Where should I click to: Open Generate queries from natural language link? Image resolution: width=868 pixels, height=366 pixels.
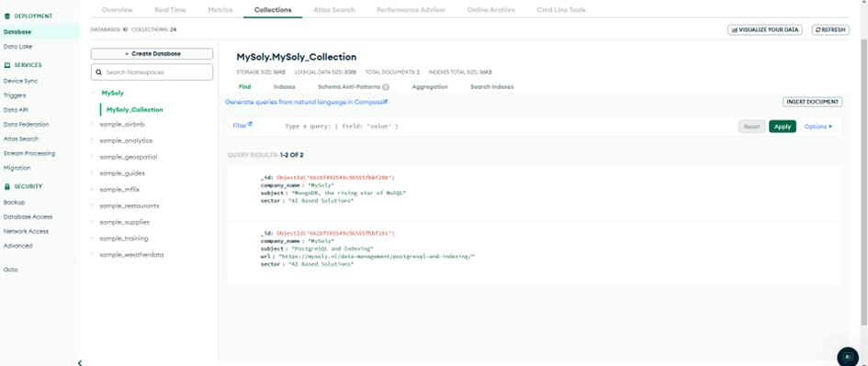pos(306,102)
